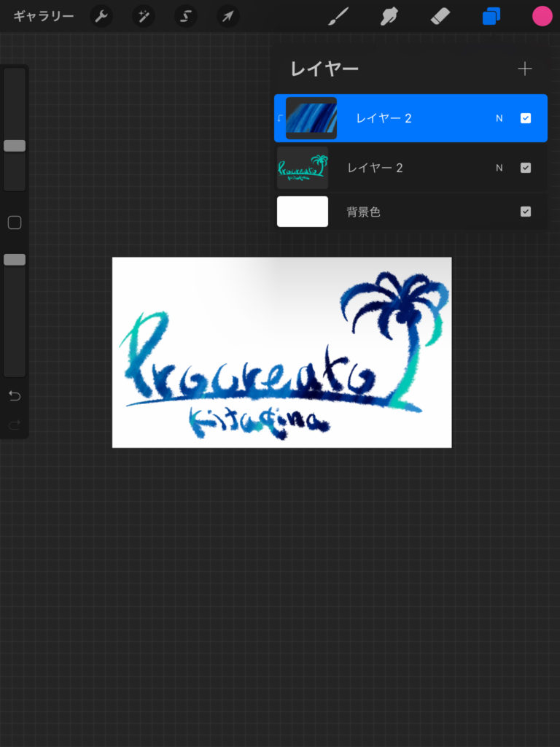Open blend mode N of teal lettering layer
The width and height of the screenshot is (560, 747).
tap(499, 168)
